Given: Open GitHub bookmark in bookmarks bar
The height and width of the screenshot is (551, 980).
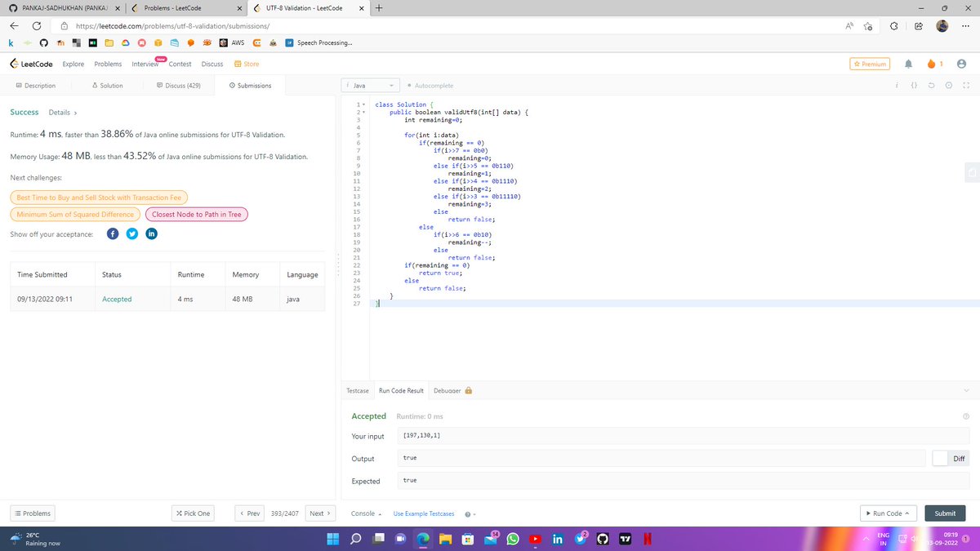Looking at the screenshot, I should point(43,42).
